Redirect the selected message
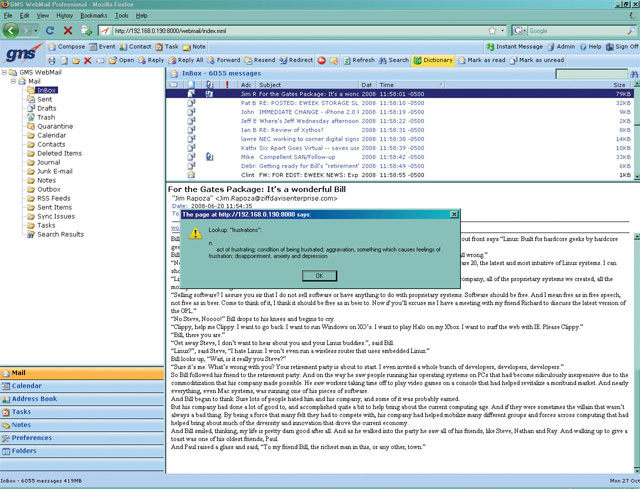This screenshot has width=640, height=489. tap(296, 60)
